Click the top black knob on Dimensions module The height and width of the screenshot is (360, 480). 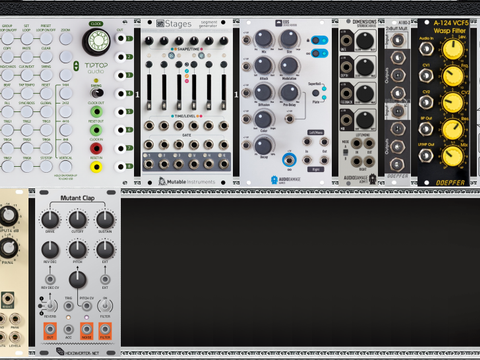(365, 41)
